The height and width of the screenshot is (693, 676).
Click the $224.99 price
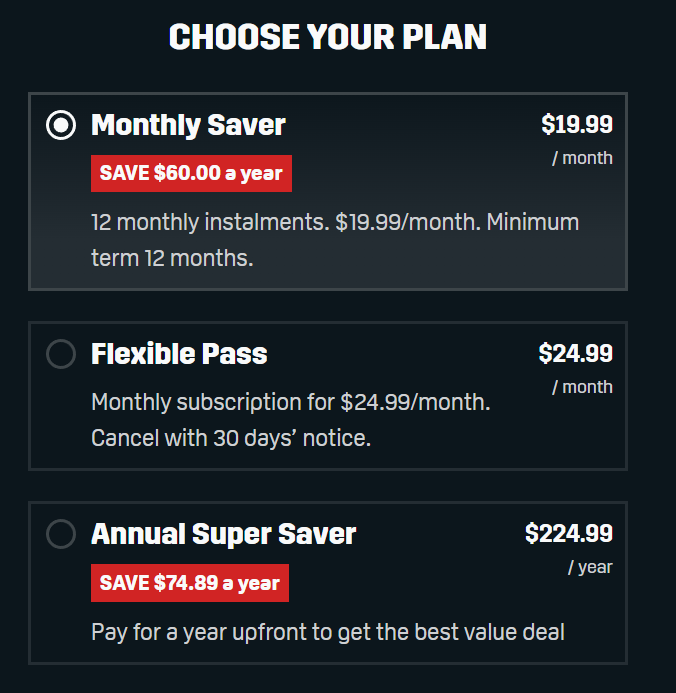pyautogui.click(x=569, y=534)
